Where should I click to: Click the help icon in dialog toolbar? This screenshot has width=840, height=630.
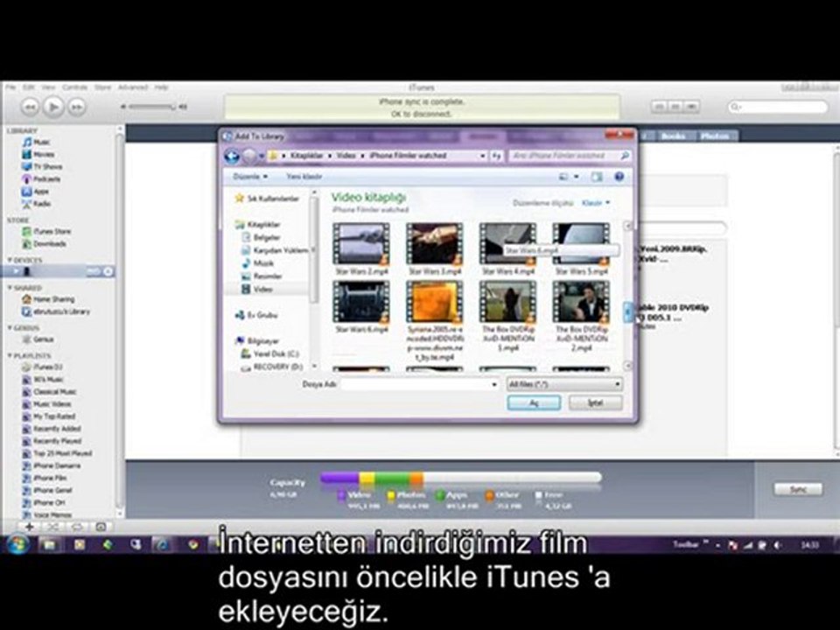(x=619, y=176)
